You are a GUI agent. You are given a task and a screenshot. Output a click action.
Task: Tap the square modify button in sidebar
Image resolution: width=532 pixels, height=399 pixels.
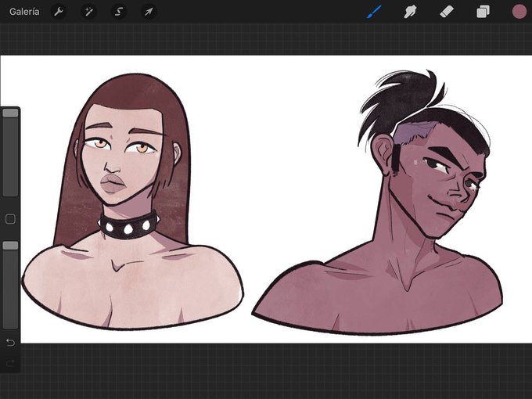point(10,219)
